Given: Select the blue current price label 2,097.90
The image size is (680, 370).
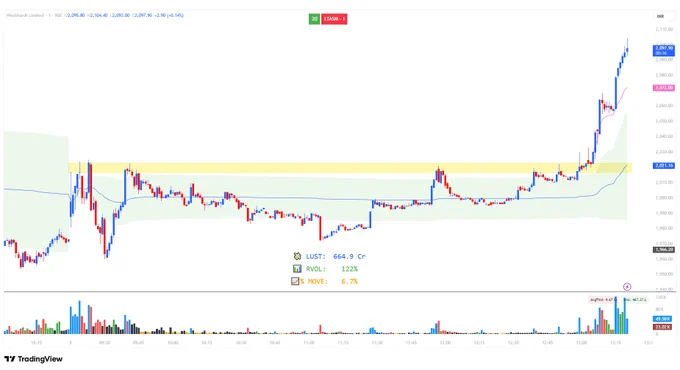Looking at the screenshot, I should coord(664,50).
